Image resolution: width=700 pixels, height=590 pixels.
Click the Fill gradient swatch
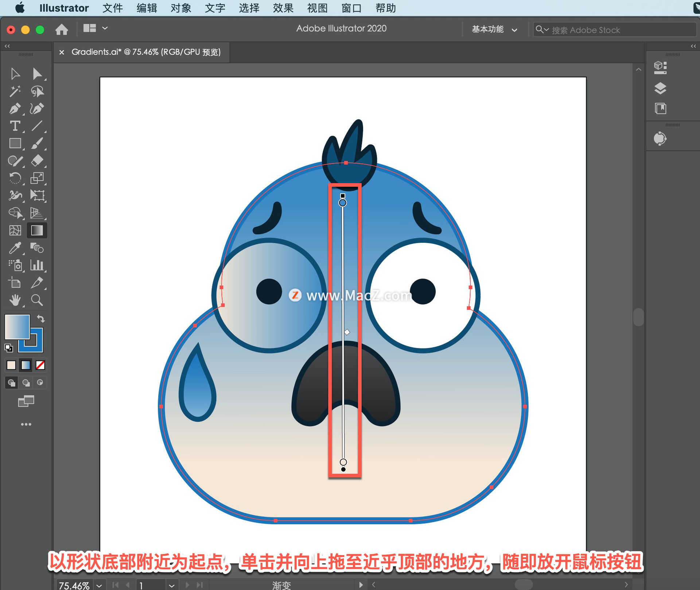click(17, 327)
